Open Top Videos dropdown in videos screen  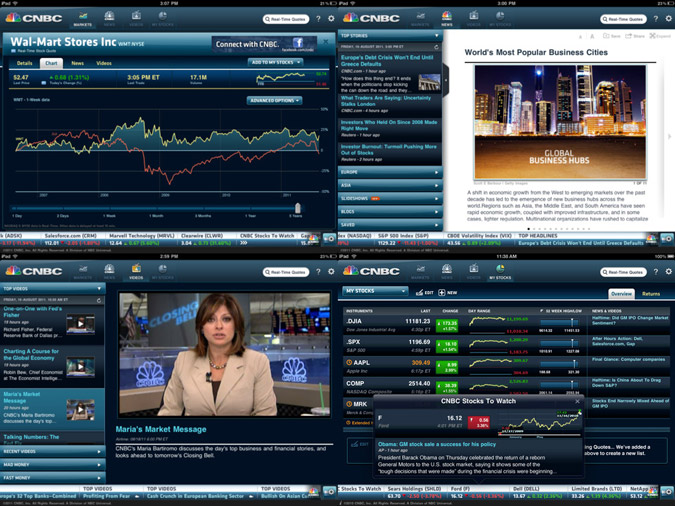pos(52,289)
